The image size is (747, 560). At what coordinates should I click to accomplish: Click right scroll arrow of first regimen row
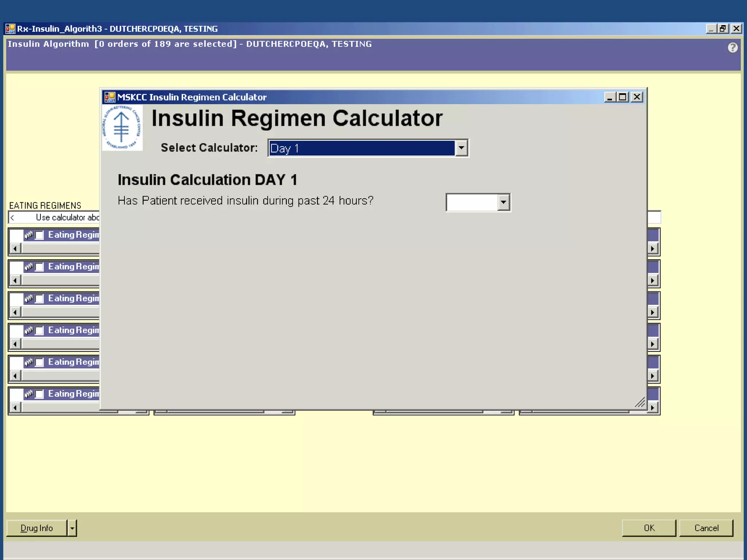click(653, 249)
